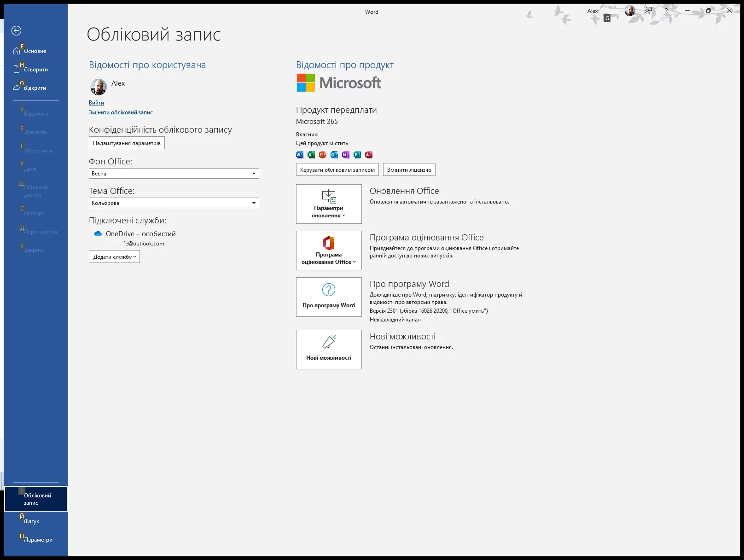Click the Керувати обліковим записом button
This screenshot has width=744, height=560.
coord(337,170)
